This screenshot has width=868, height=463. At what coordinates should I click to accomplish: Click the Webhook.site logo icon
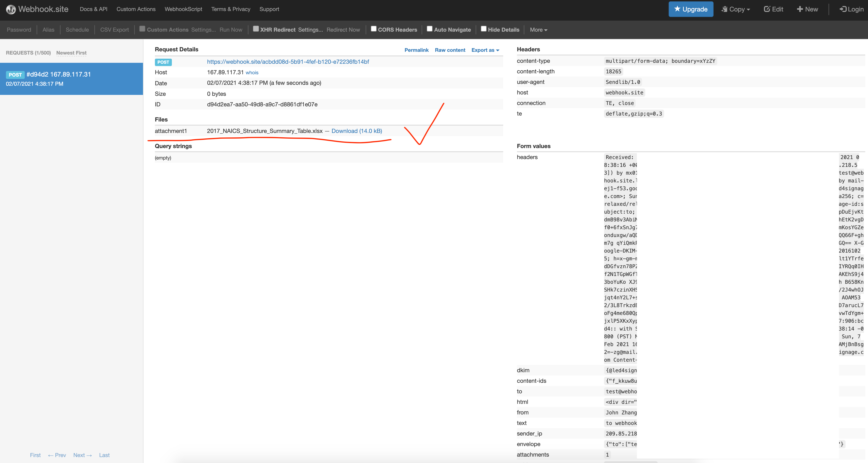(x=11, y=9)
